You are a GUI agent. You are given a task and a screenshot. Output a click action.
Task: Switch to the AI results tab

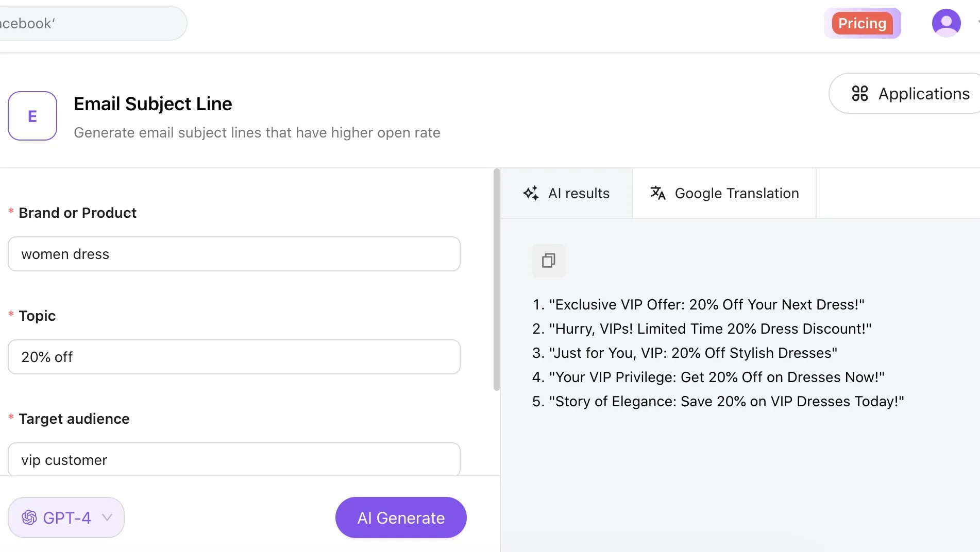tap(567, 193)
